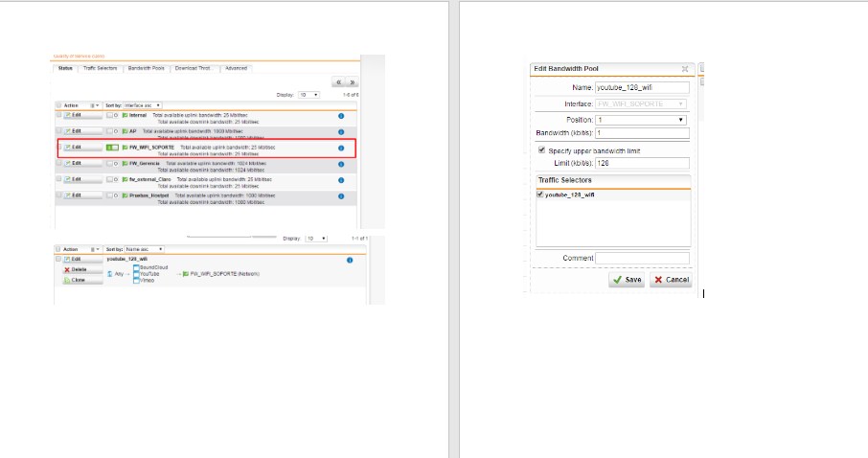868x458 pixels.
Task: Go to next page with double-right arrow
Action: click(352, 82)
